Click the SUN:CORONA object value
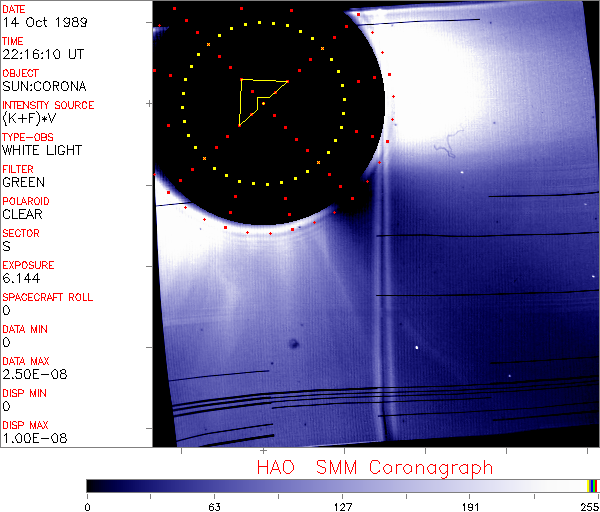This screenshot has height=512, width=600. click(x=44, y=86)
